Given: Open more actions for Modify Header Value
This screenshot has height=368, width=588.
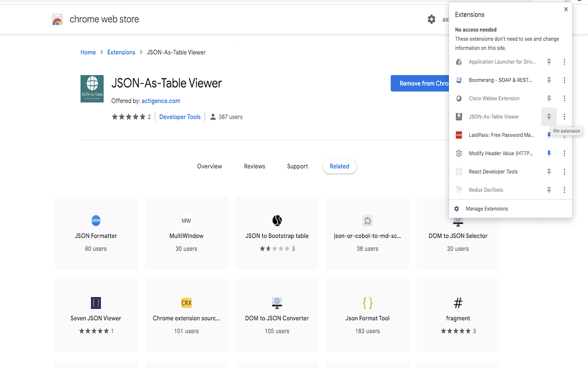Looking at the screenshot, I should [x=565, y=153].
